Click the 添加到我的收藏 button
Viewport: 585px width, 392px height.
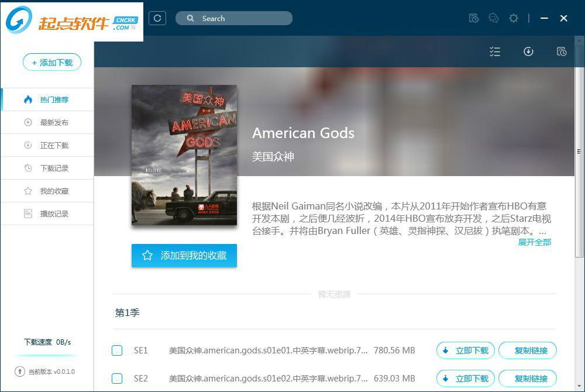tap(184, 256)
